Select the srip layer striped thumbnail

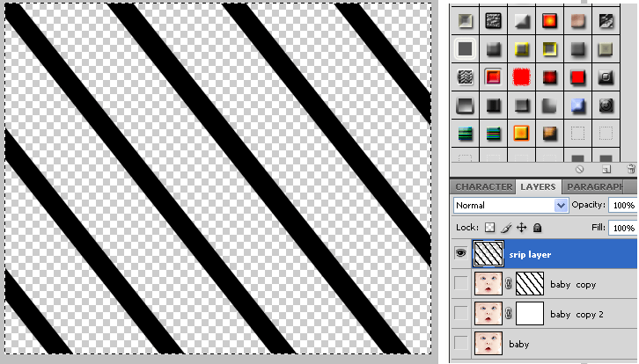[488, 254]
